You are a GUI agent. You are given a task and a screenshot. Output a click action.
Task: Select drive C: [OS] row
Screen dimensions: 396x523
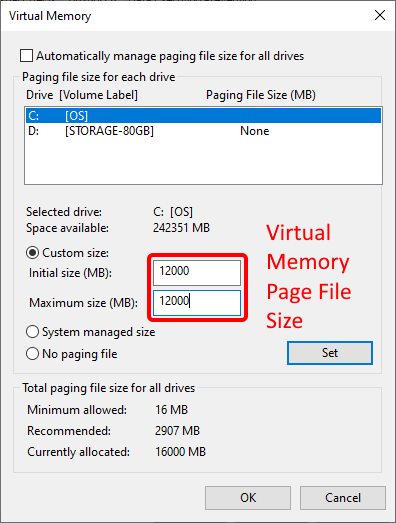tap(203, 115)
